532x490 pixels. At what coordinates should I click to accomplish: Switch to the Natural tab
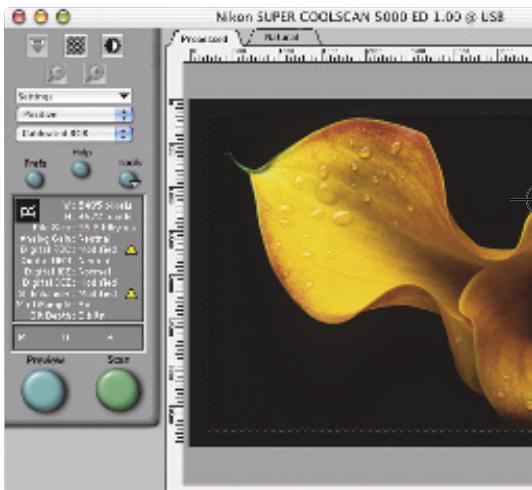tap(281, 37)
